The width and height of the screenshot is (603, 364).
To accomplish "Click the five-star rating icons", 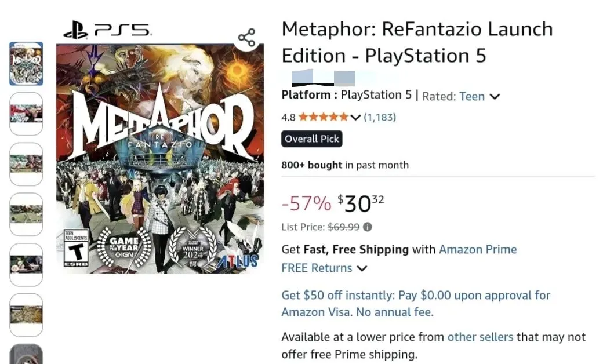I will [x=324, y=117].
